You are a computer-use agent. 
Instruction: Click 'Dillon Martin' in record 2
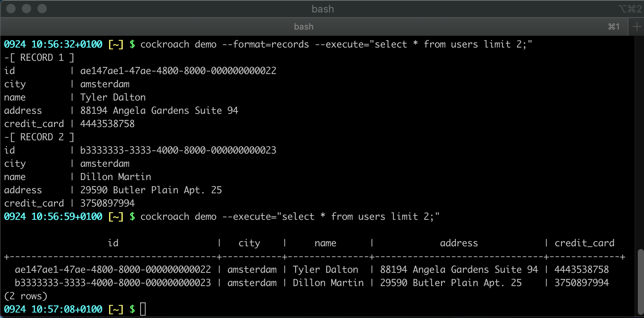pyautogui.click(x=116, y=177)
